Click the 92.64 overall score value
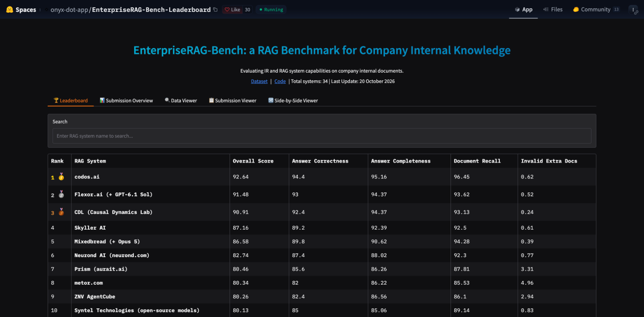The height and width of the screenshot is (317, 644). pos(241,177)
